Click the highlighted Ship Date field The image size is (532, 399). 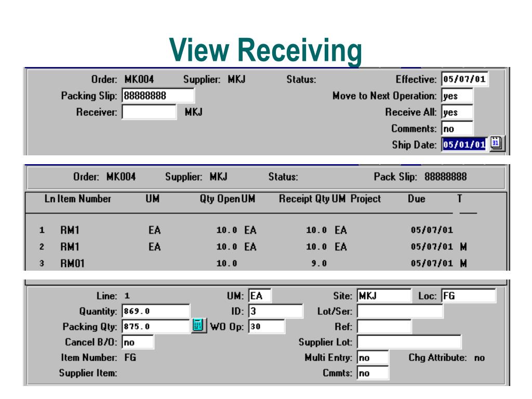click(x=464, y=144)
